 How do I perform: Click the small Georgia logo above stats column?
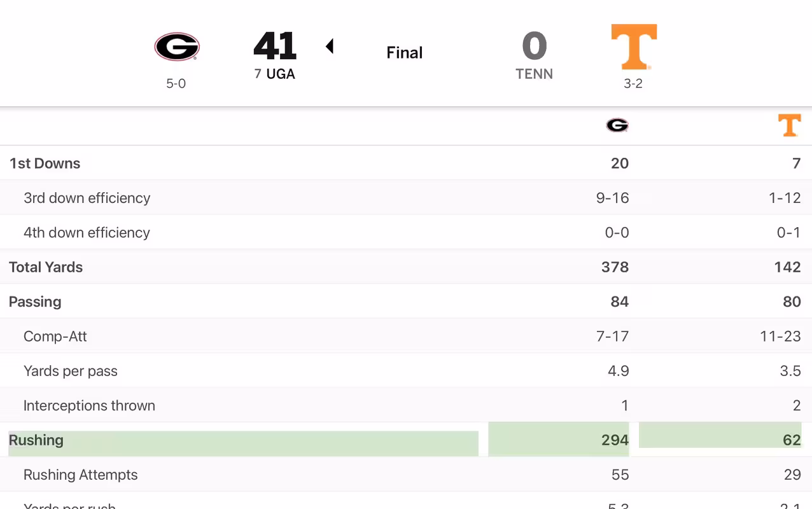[x=617, y=125]
